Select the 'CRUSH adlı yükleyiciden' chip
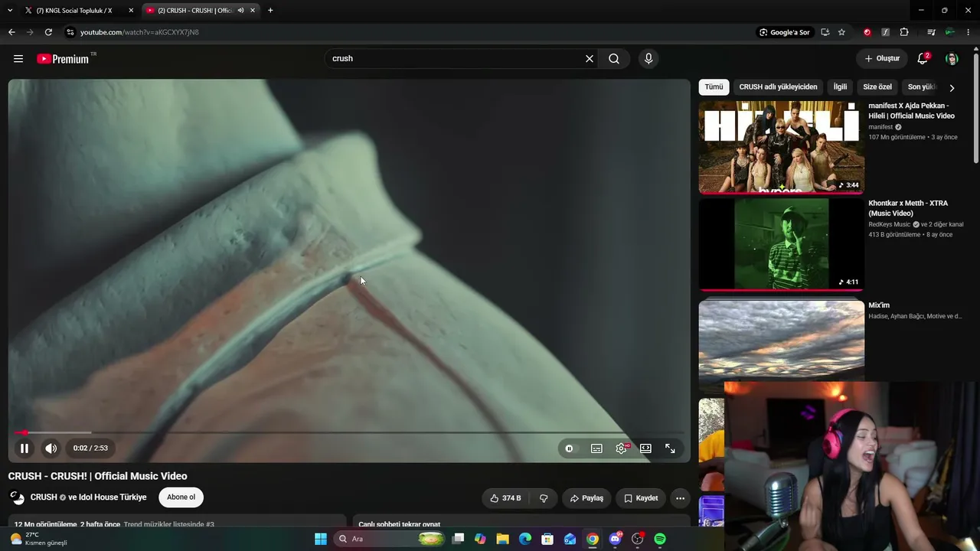Image resolution: width=980 pixels, height=551 pixels. click(x=778, y=87)
